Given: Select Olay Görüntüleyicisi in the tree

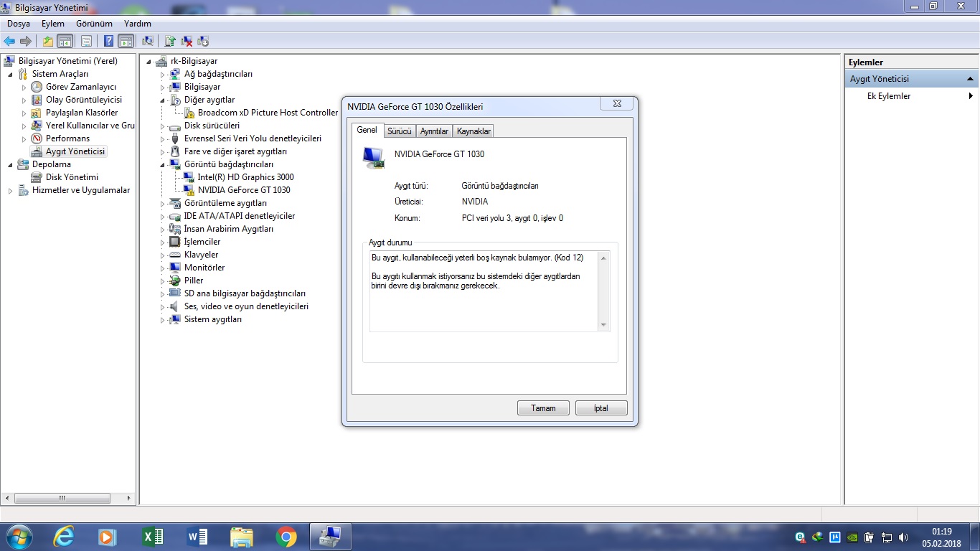Looking at the screenshot, I should [84, 100].
